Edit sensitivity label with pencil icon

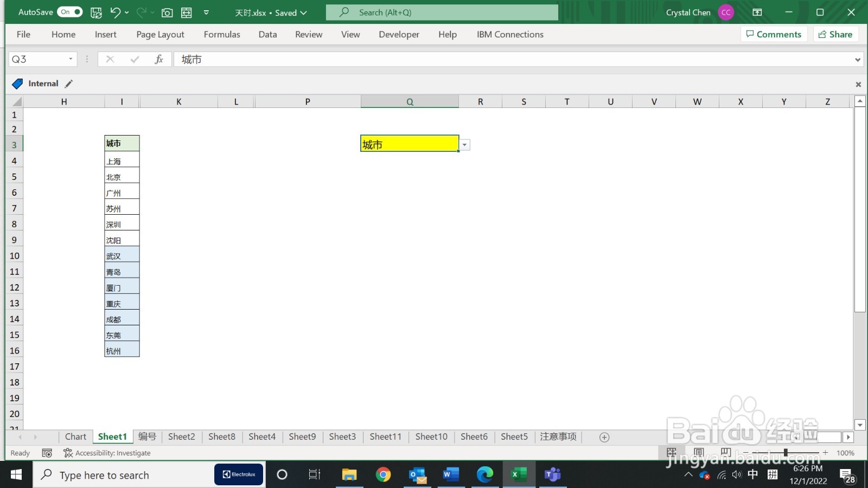coord(68,84)
